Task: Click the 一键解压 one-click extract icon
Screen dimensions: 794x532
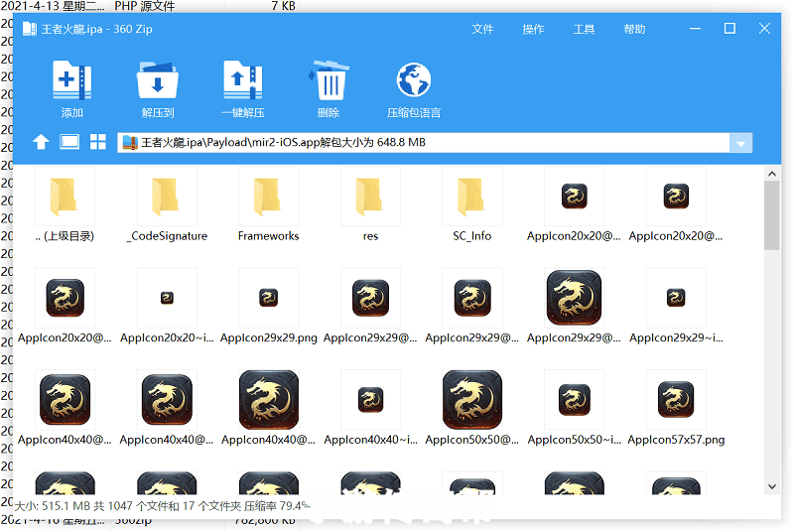Action: pyautogui.click(x=243, y=80)
